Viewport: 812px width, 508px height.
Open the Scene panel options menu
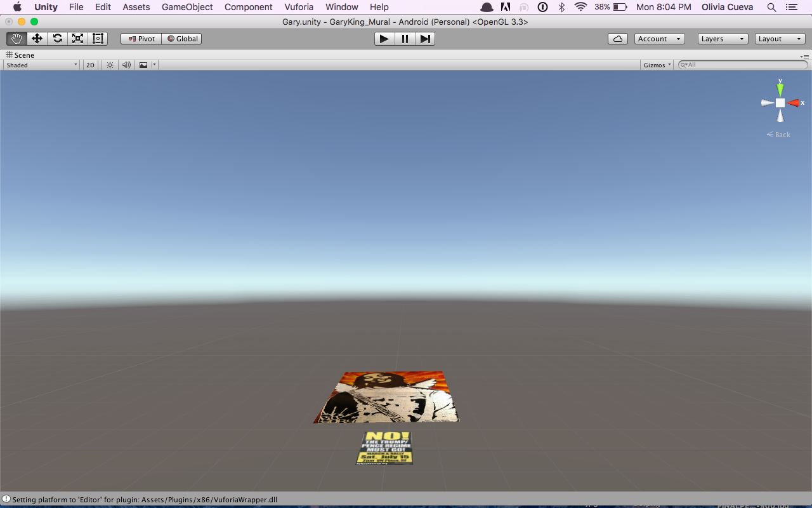[x=804, y=56]
